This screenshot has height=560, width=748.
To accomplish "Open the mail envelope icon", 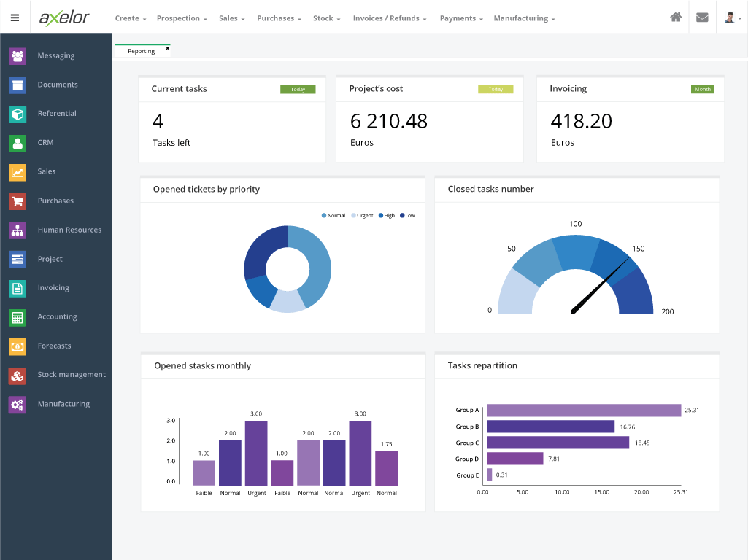I will click(702, 17).
